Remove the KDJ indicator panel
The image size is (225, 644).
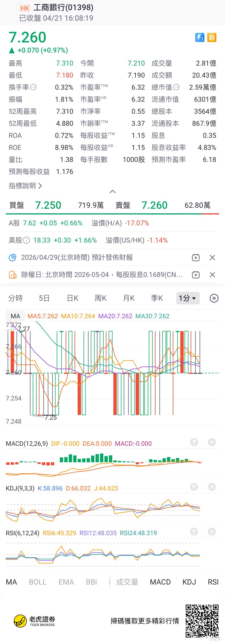212,487
